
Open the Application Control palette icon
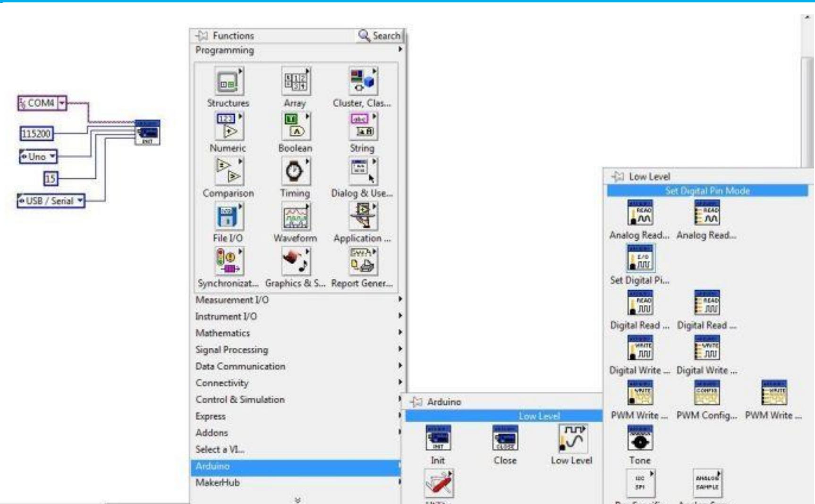coord(363,216)
